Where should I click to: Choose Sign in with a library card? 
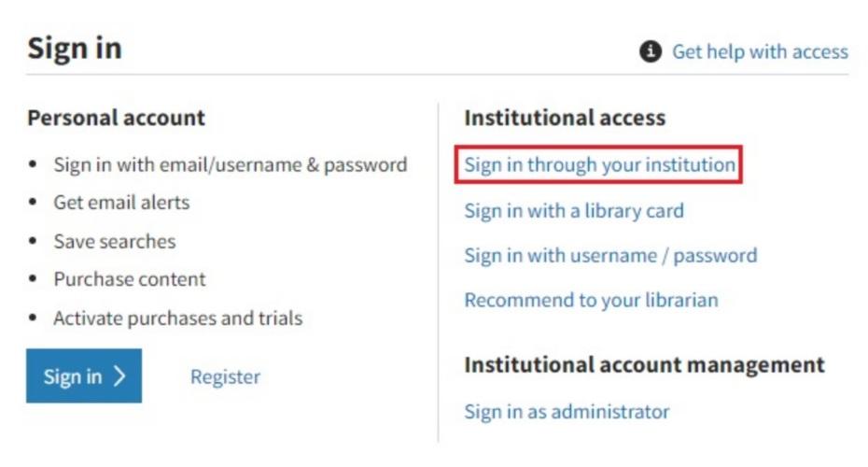574,210
